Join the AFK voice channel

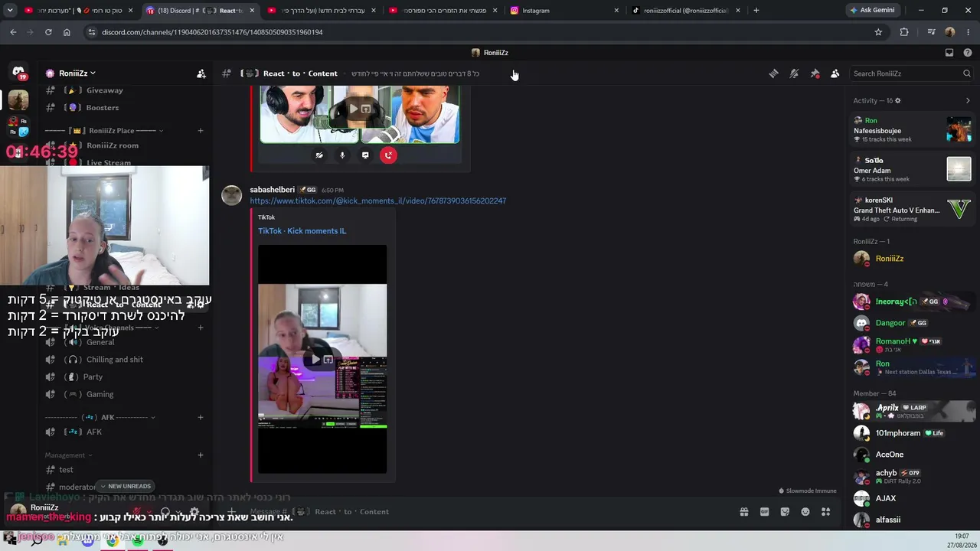94,432
